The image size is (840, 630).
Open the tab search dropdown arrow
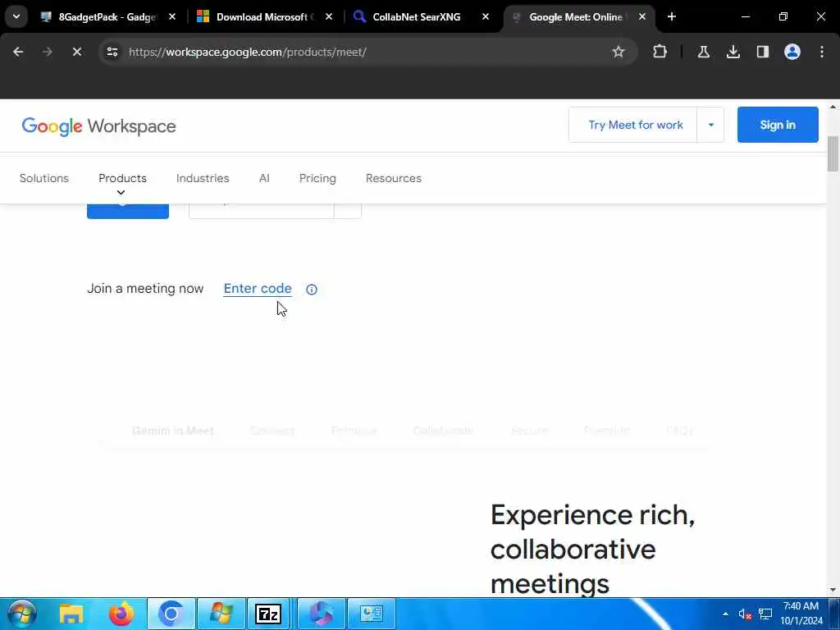click(16, 16)
